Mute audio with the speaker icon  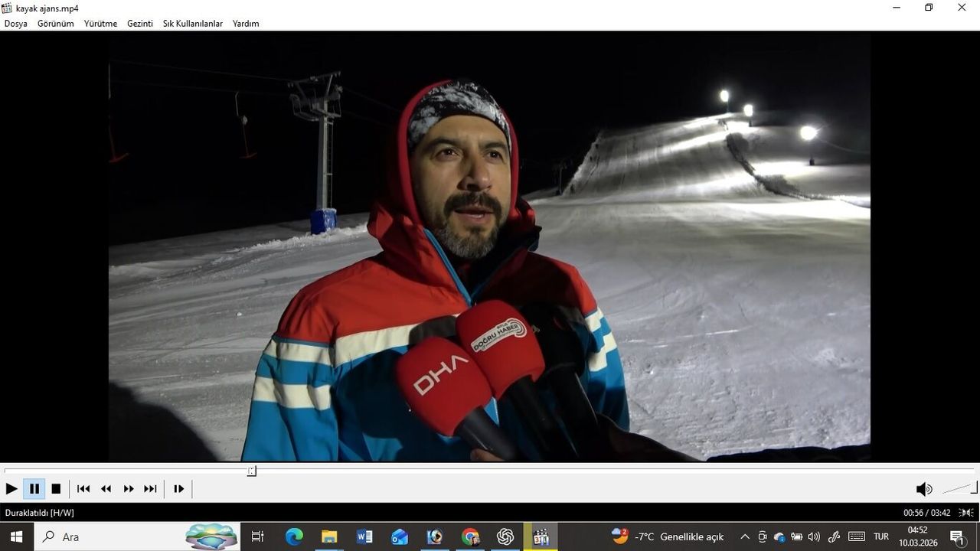click(x=924, y=489)
